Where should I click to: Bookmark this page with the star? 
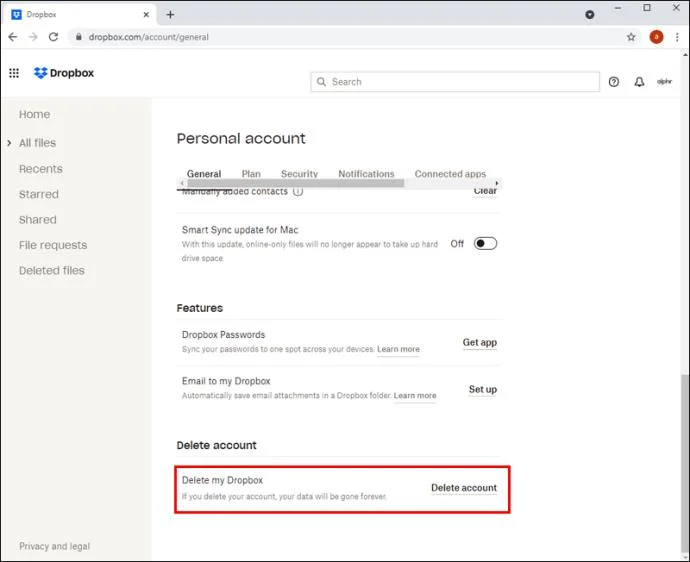[631, 37]
